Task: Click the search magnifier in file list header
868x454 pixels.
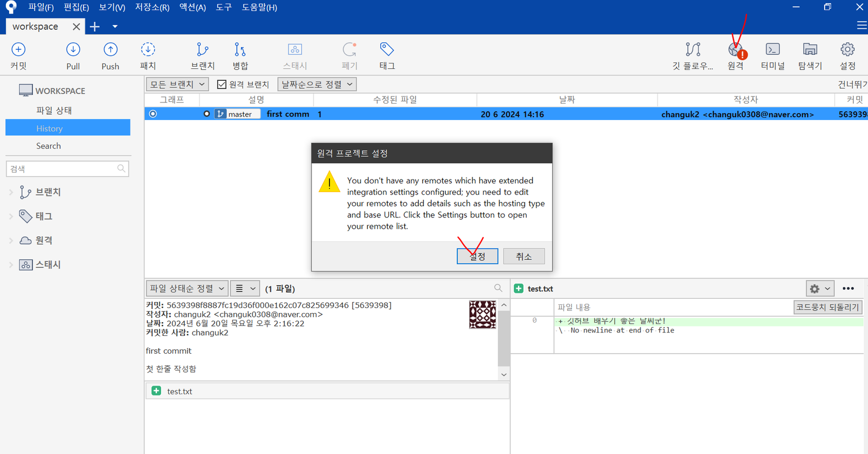Action: point(498,288)
